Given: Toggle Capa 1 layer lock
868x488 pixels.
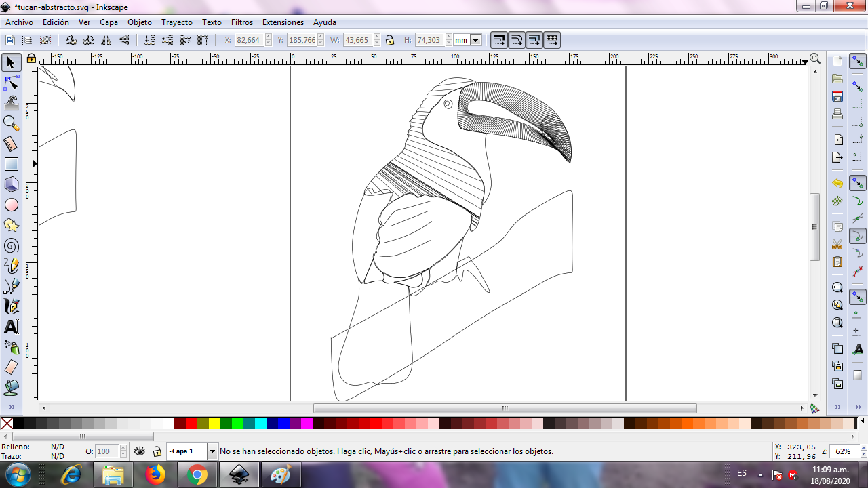Looking at the screenshot, I should tap(157, 451).
